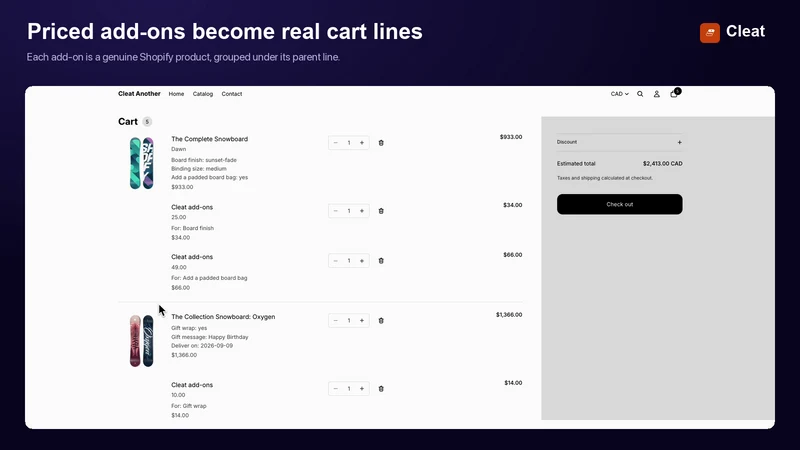Remove the Board finish add-on line
Screen dimensions: 800x450
pos(381,211)
